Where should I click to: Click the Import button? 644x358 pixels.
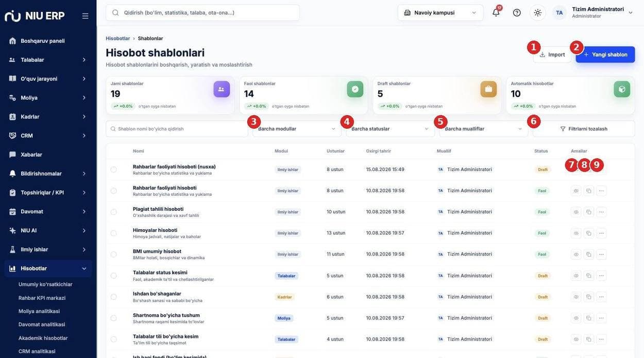pos(552,55)
